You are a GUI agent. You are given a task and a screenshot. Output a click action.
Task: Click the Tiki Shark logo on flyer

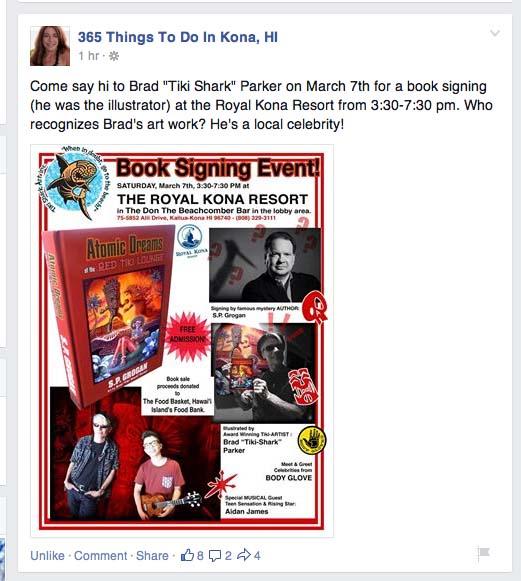[x=74, y=183]
